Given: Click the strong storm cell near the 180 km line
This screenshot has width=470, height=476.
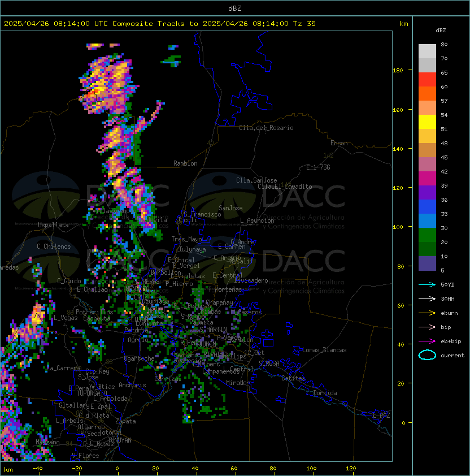Looking at the screenshot, I should pyautogui.click(x=108, y=84).
